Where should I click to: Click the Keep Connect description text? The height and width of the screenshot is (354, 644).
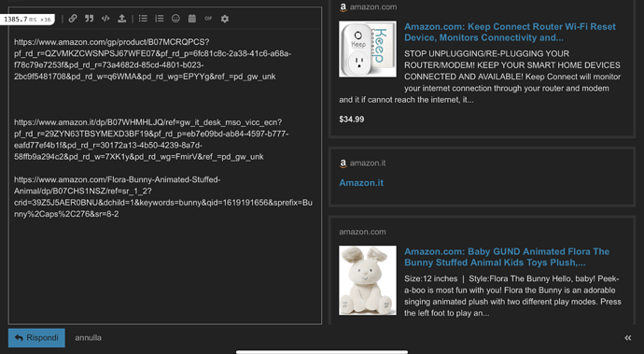[480, 77]
